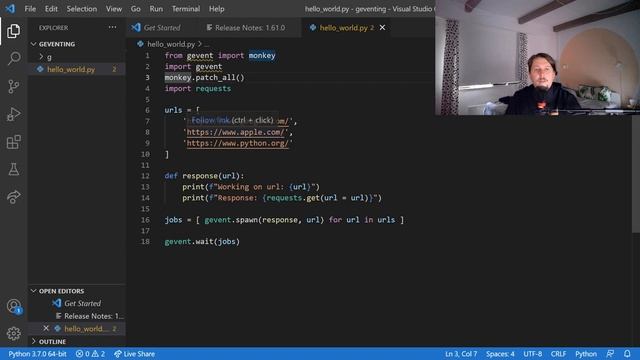Open Explorer more actions ellipsis
This screenshot has width=640, height=360.
112,27
